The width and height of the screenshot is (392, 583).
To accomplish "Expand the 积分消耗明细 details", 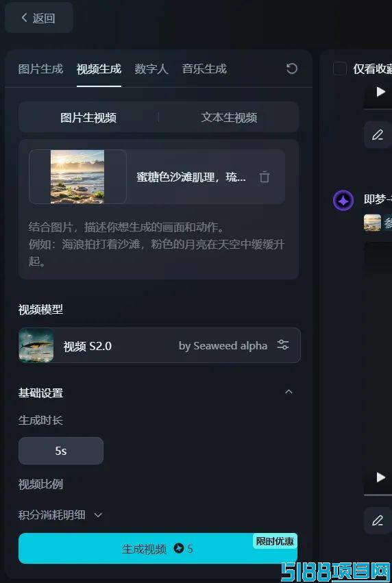I will [x=60, y=515].
